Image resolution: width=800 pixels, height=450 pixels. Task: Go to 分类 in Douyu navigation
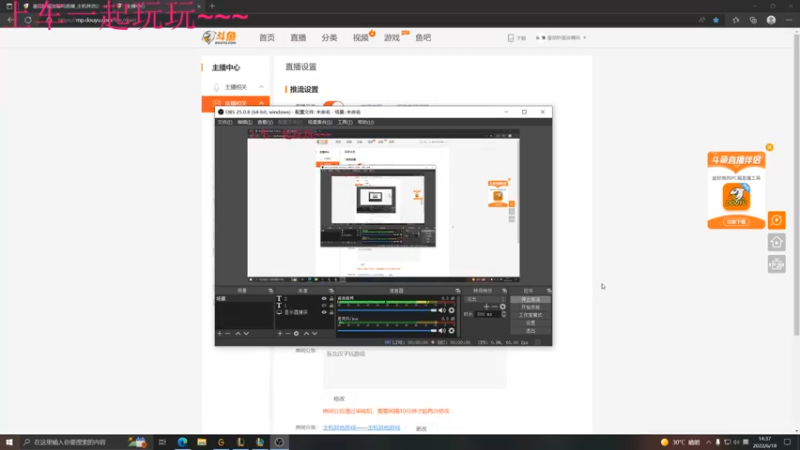329,38
